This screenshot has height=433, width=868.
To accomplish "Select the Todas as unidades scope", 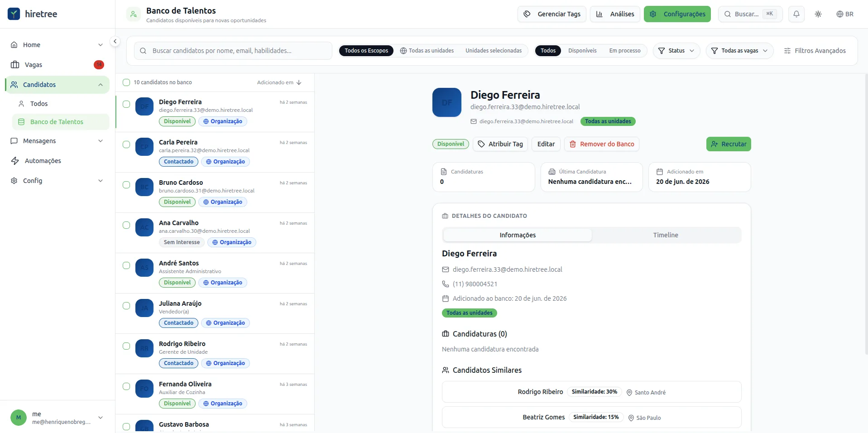I will [x=427, y=51].
